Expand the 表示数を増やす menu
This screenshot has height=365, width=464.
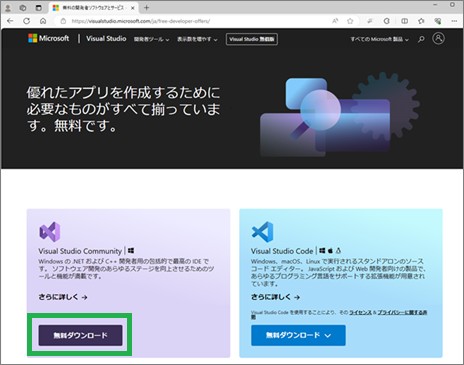pos(197,39)
